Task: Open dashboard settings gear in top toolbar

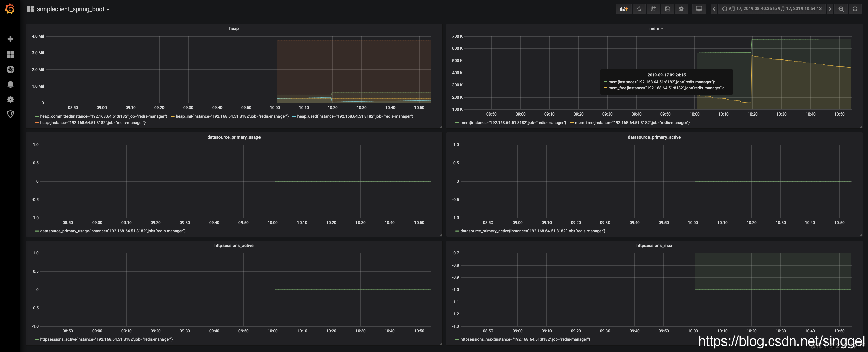Action: click(681, 9)
